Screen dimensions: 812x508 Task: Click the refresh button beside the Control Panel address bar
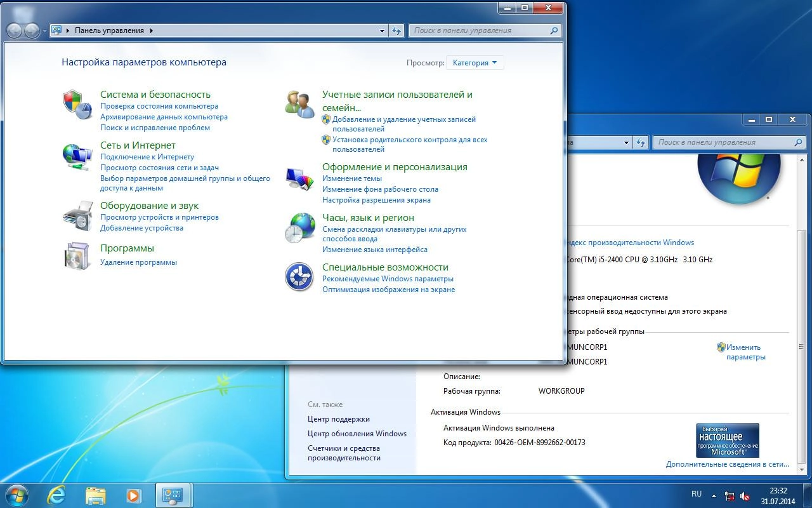coord(396,30)
